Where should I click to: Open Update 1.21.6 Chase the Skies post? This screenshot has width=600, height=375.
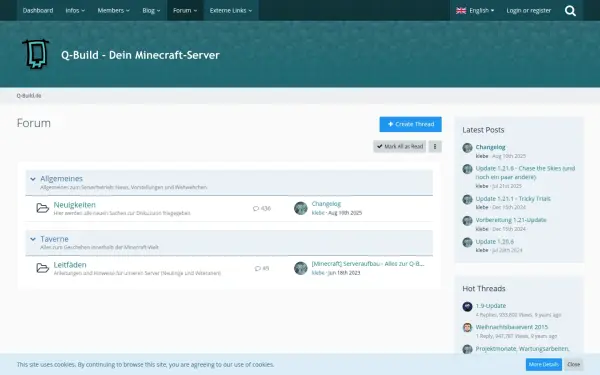525,173
